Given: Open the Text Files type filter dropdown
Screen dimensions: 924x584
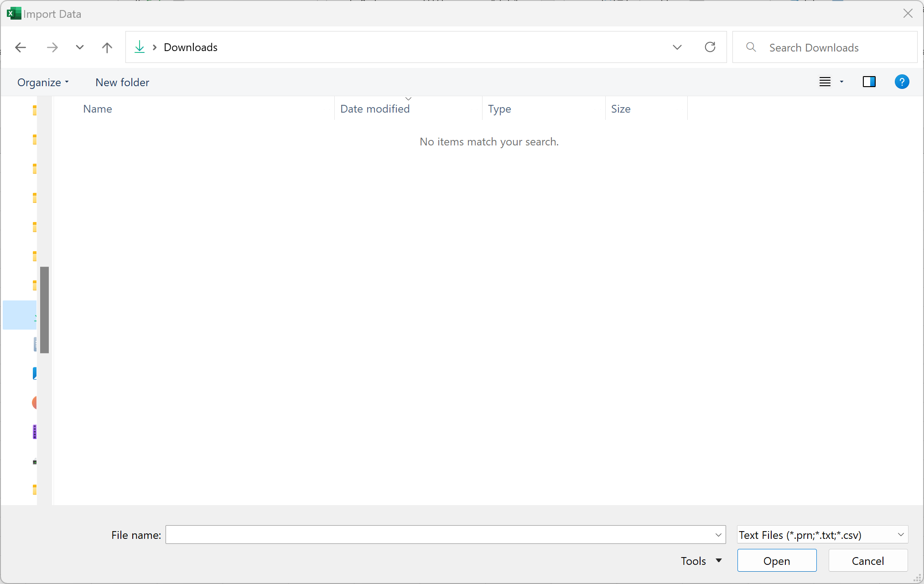Looking at the screenshot, I should (822, 535).
